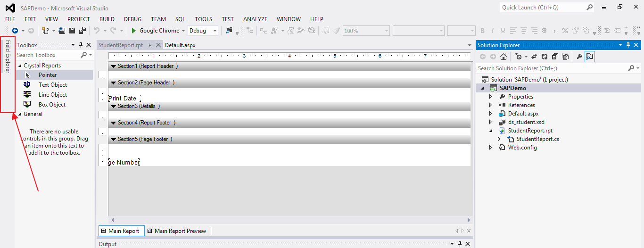Click the Open File toolbar icon
644x248 pixels.
[x=62, y=31]
